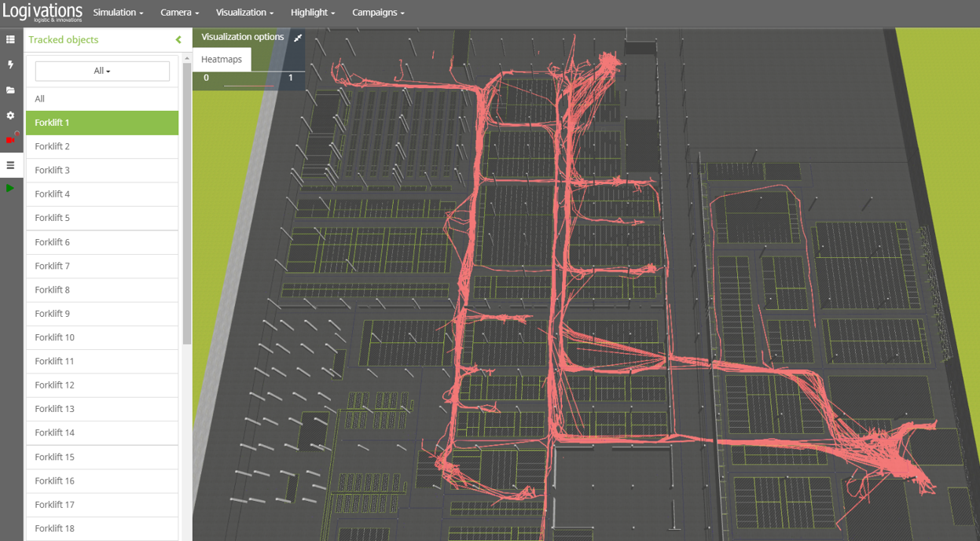Open the All filter dropdown
The height and width of the screenshot is (541, 980).
coord(102,71)
